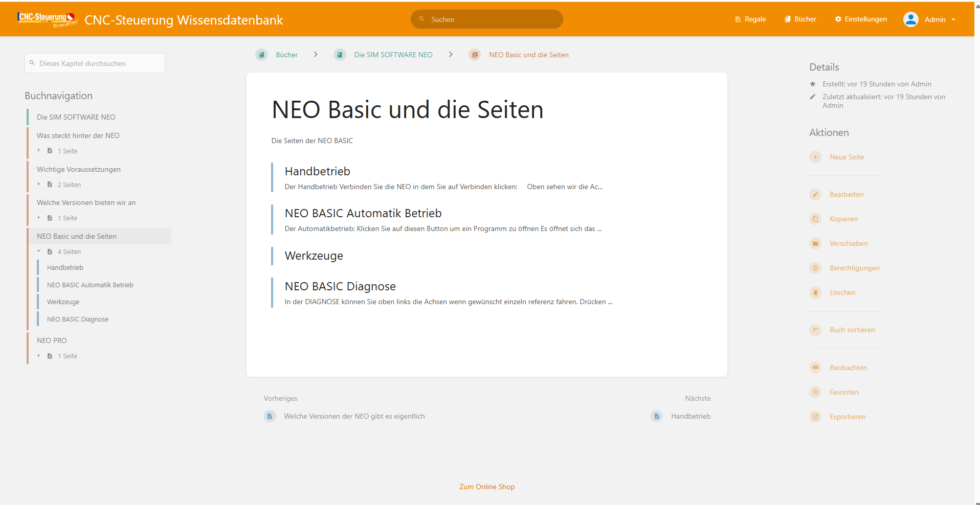Collapse the 4 Seiten list

click(x=39, y=251)
